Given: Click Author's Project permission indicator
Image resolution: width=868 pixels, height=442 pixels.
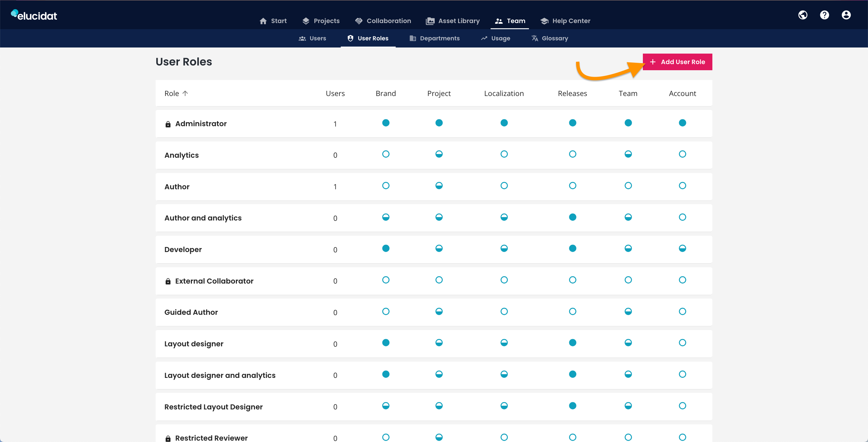Looking at the screenshot, I should click(439, 186).
